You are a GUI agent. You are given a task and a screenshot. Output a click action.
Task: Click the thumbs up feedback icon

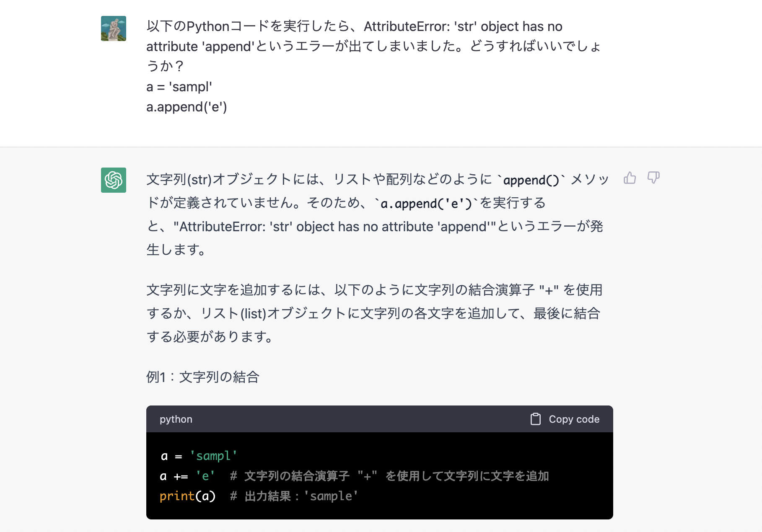click(630, 178)
